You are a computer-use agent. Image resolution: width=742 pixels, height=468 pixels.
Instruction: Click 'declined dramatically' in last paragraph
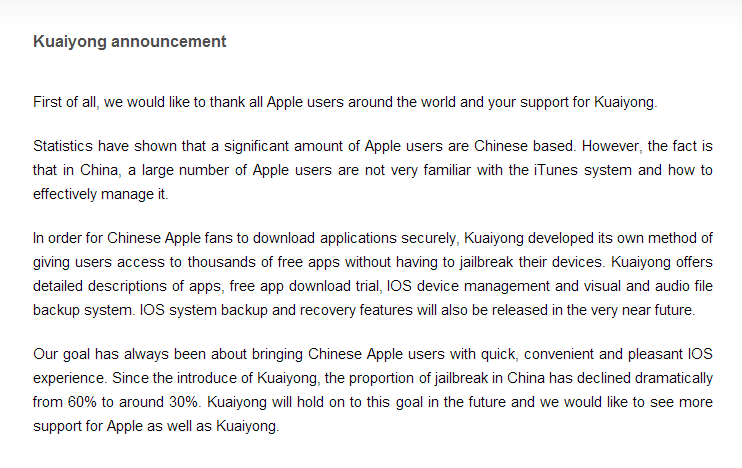click(645, 378)
